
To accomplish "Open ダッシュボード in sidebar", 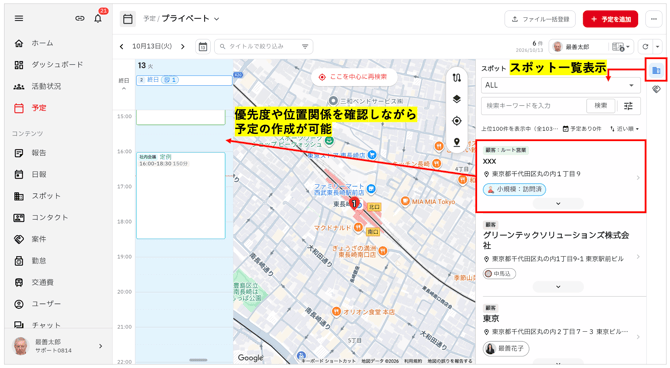I will (57, 65).
